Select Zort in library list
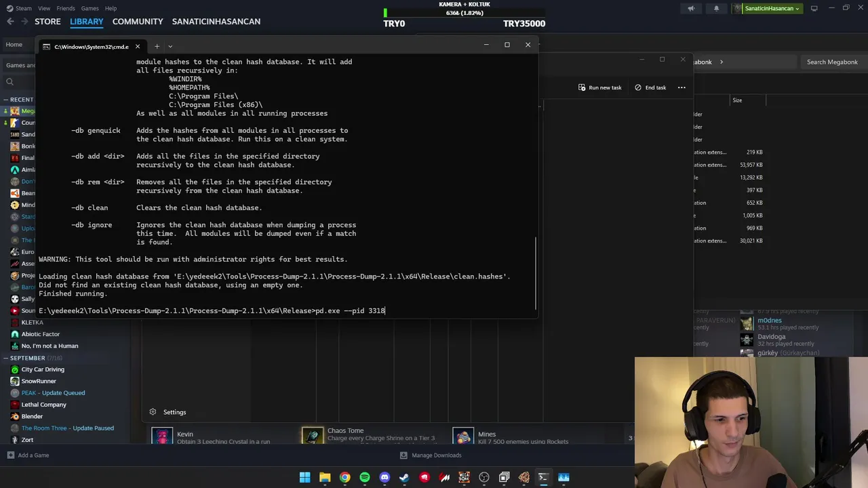The height and width of the screenshot is (488, 868). (27, 440)
